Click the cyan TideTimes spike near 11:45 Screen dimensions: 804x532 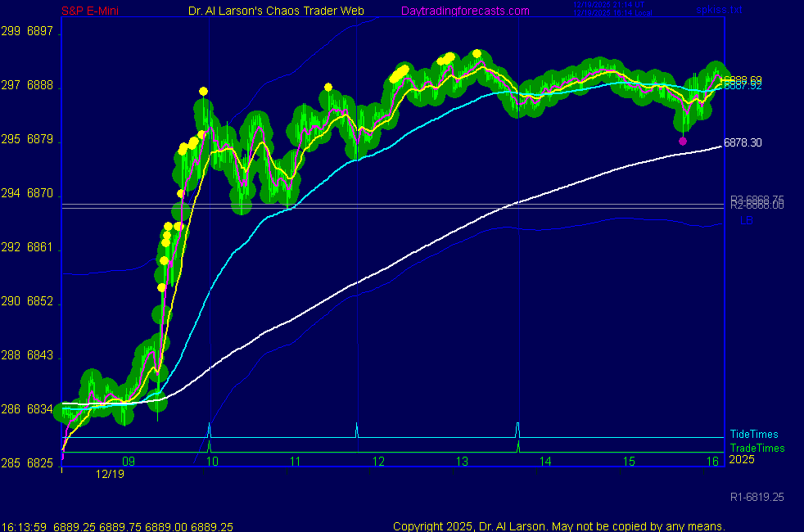[x=356, y=430]
